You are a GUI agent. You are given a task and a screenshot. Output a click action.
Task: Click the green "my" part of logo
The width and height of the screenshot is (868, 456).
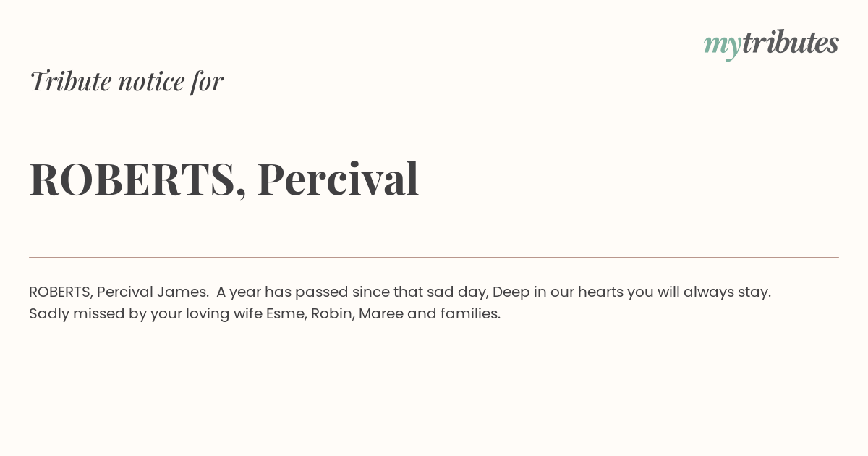[x=723, y=46]
